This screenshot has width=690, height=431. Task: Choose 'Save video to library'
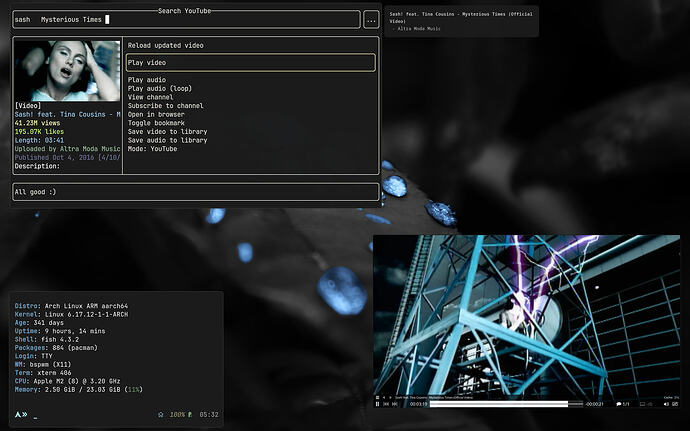pyautogui.click(x=167, y=132)
